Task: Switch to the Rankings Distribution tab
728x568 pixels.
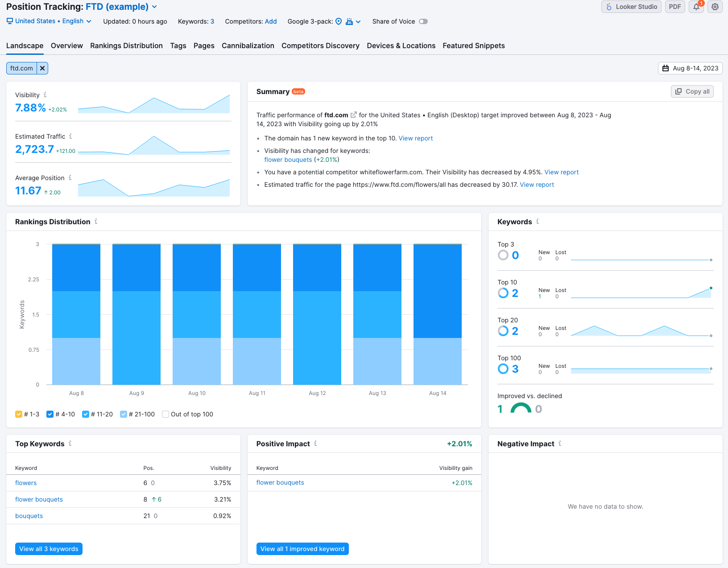Action: (126, 45)
